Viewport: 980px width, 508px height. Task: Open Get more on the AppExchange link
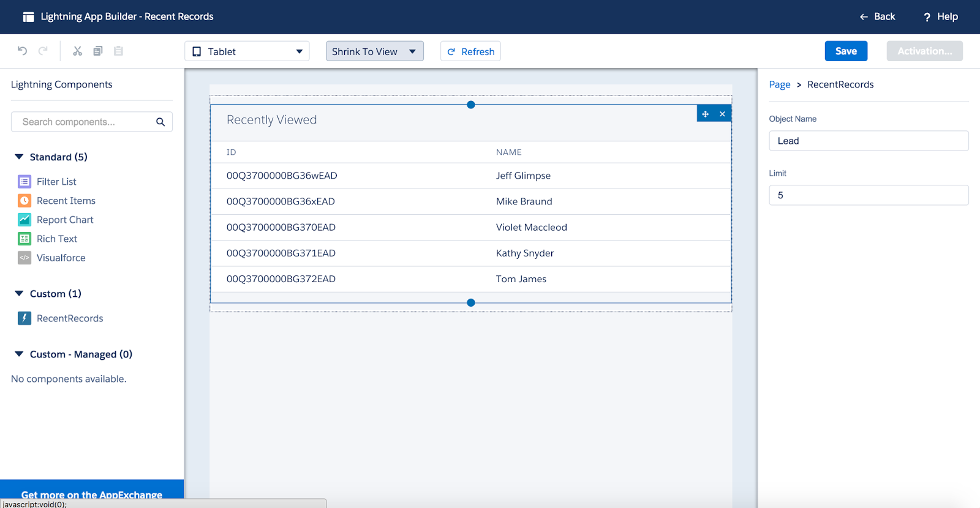[92, 495]
